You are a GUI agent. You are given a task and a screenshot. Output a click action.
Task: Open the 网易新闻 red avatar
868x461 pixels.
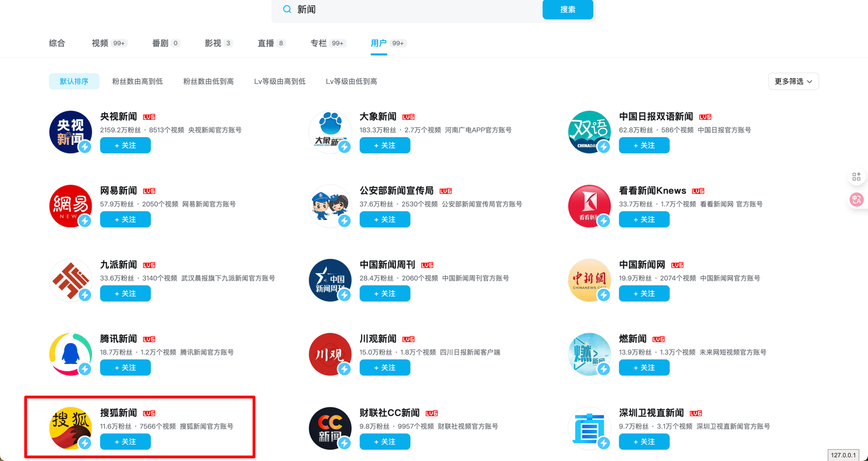71,206
